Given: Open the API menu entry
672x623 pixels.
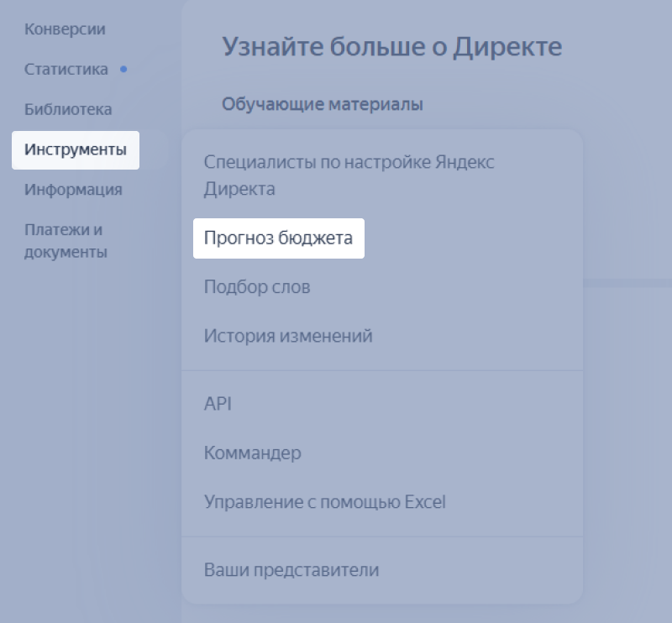Looking at the screenshot, I should point(218,404).
